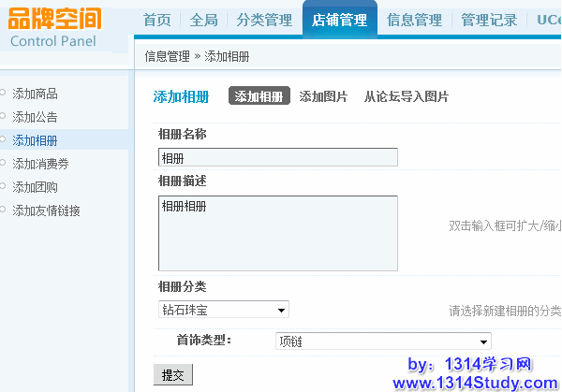This screenshot has width=562, height=392.
Task: Select 添加相册 in the sidebar
Action: (x=35, y=140)
